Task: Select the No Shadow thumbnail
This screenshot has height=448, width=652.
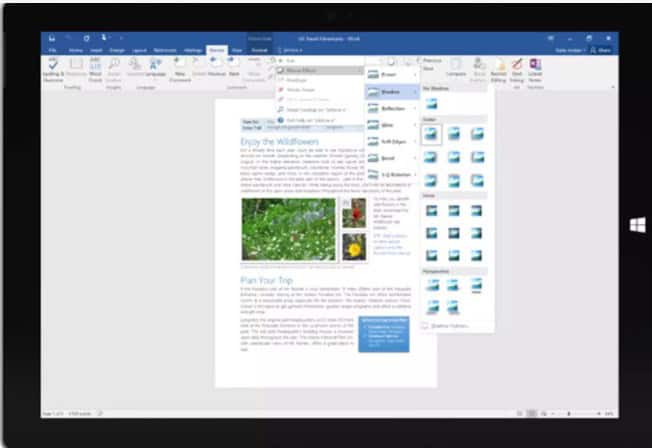Action: (432, 103)
